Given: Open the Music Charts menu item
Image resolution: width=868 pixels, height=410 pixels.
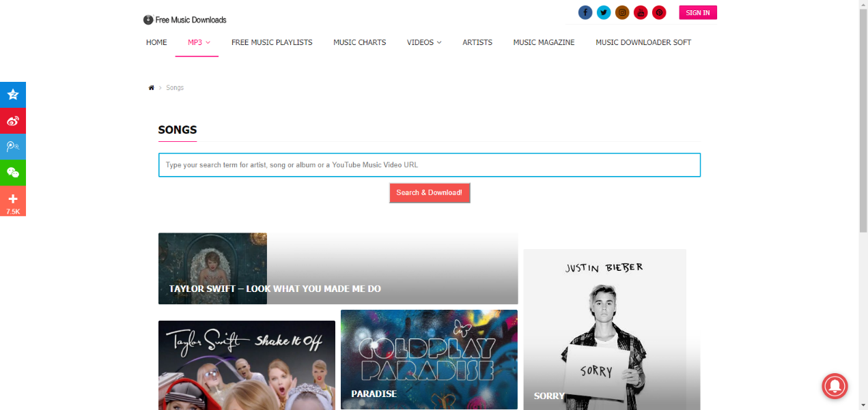Looking at the screenshot, I should click(x=359, y=42).
